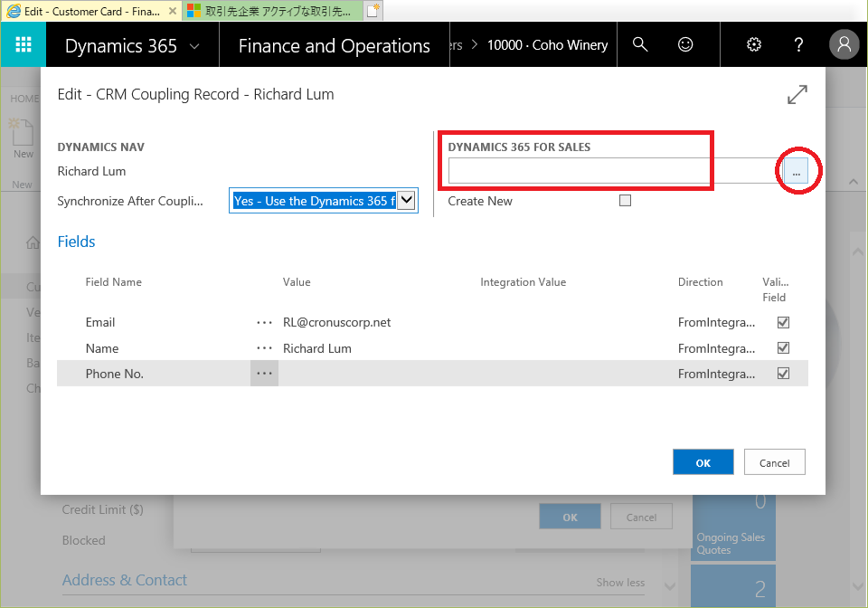The height and width of the screenshot is (608, 868).
Task: Open Synchronize After Coupling dropdown
Action: pos(406,201)
